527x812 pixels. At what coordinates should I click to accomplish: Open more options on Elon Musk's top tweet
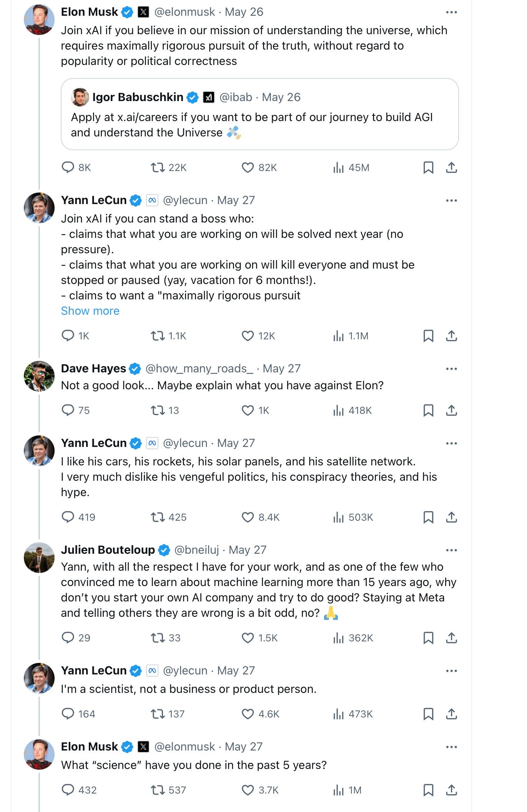tap(451, 12)
